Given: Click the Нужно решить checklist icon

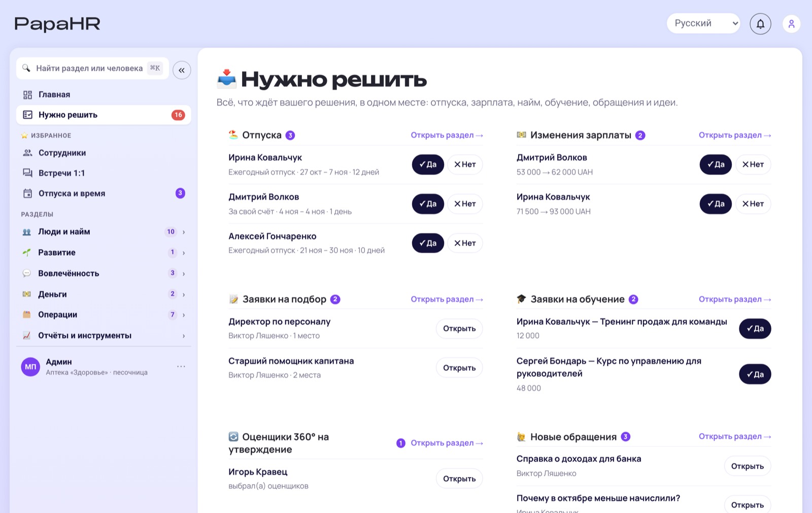Looking at the screenshot, I should (27, 115).
